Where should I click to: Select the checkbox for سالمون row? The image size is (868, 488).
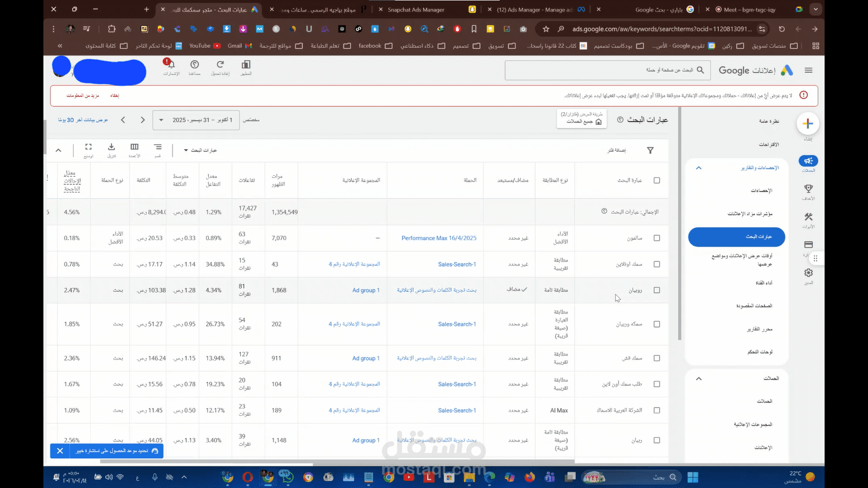656,237
